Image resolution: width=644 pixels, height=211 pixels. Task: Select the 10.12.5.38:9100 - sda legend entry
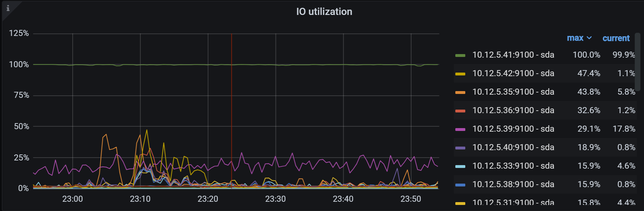tap(513, 184)
